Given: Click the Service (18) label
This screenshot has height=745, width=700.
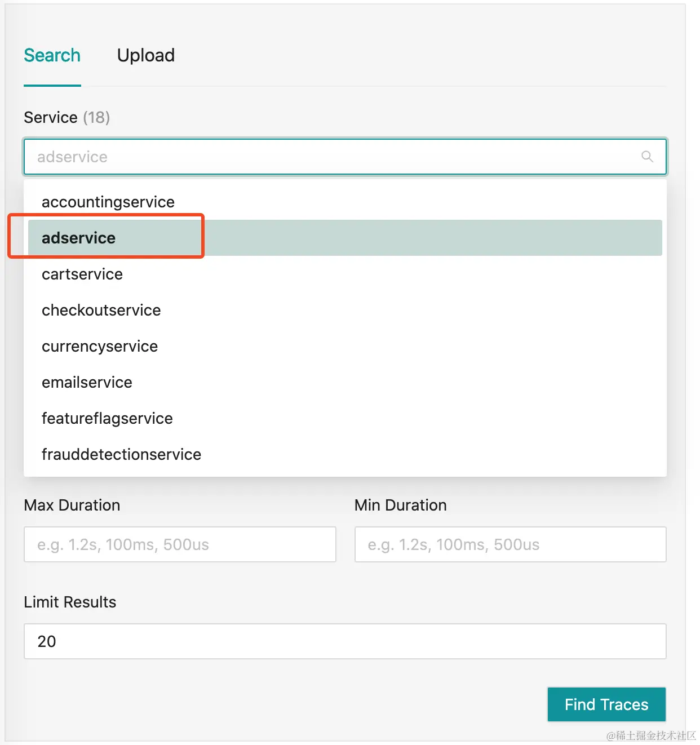Looking at the screenshot, I should tap(67, 117).
